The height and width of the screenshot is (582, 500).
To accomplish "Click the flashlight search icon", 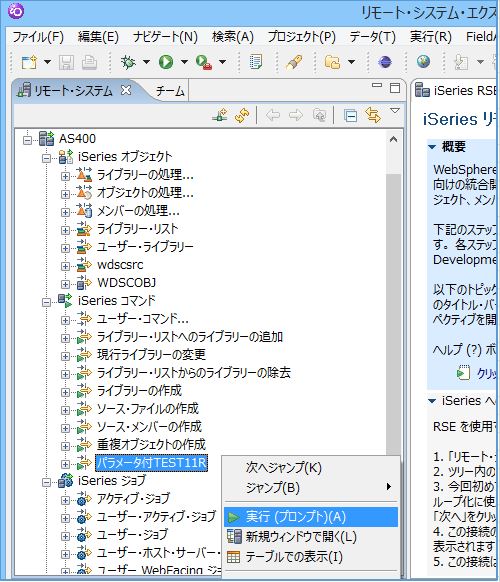I will click(294, 62).
